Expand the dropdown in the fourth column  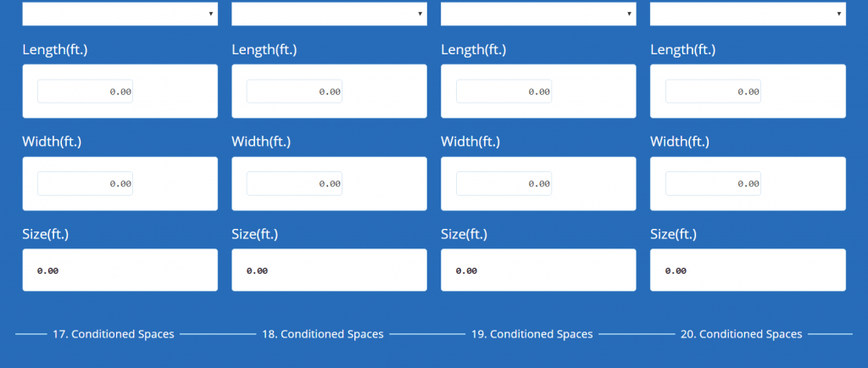pos(748,14)
